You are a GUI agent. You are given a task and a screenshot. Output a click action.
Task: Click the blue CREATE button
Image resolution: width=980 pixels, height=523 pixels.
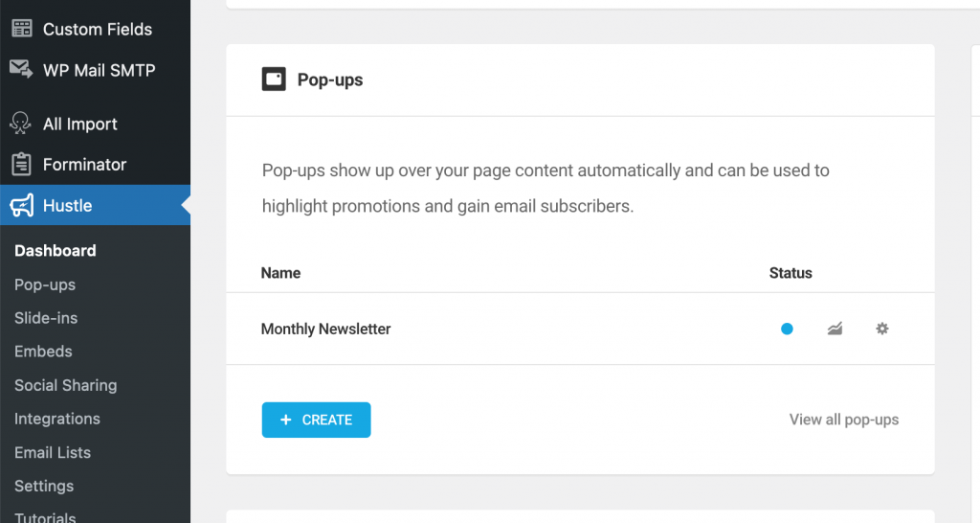[x=316, y=420]
